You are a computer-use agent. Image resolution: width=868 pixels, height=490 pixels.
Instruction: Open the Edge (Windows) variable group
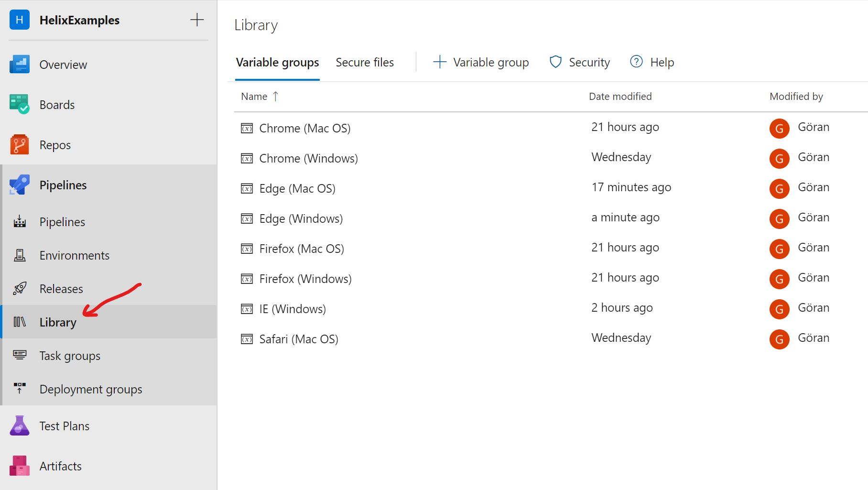pyautogui.click(x=301, y=219)
